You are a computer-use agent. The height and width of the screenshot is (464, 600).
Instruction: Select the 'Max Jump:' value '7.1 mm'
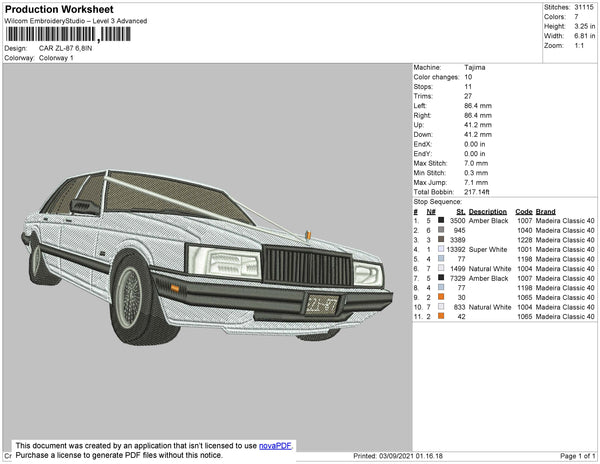[474, 182]
